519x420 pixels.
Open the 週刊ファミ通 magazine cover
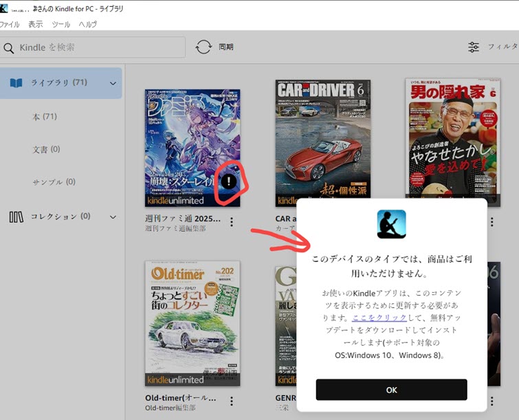(192, 148)
